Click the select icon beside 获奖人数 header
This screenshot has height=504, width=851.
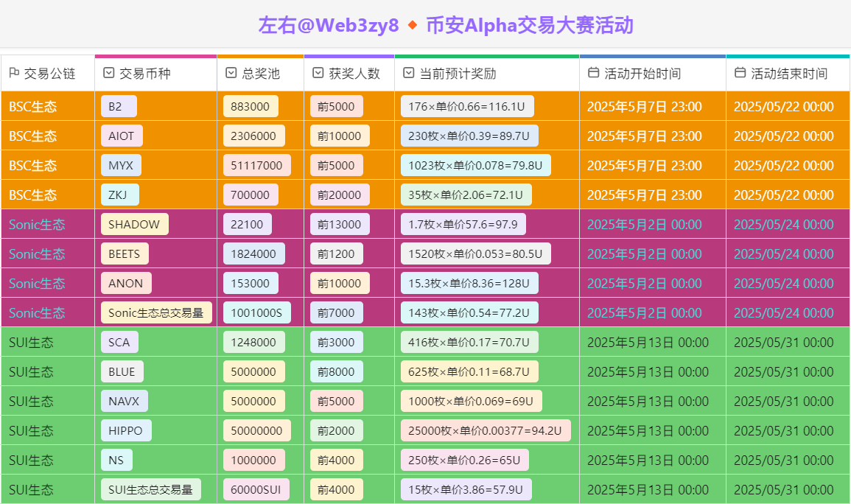(x=318, y=73)
